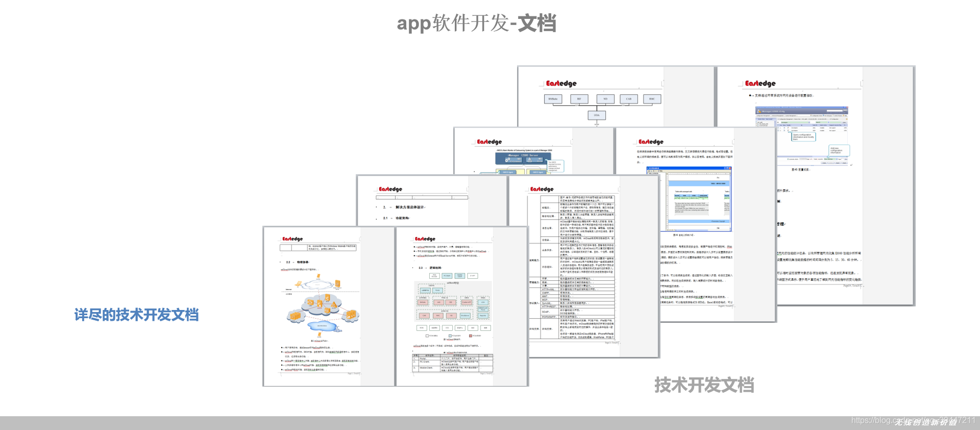The width and height of the screenshot is (980, 430).
Task: Click the blue-window screenshot image in third-row page
Action: click(689, 199)
